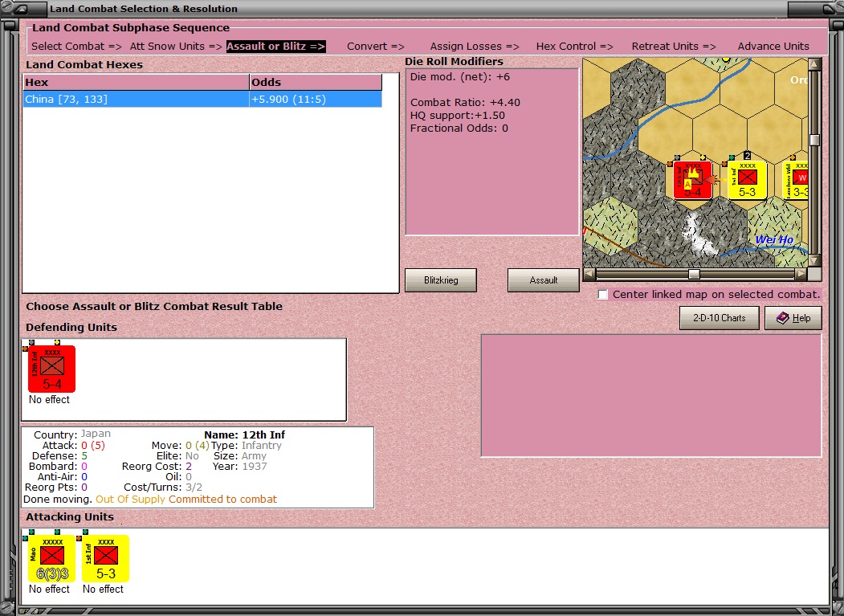This screenshot has height=616, width=844.
Task: Click the Hex column header
Action: 136,83
